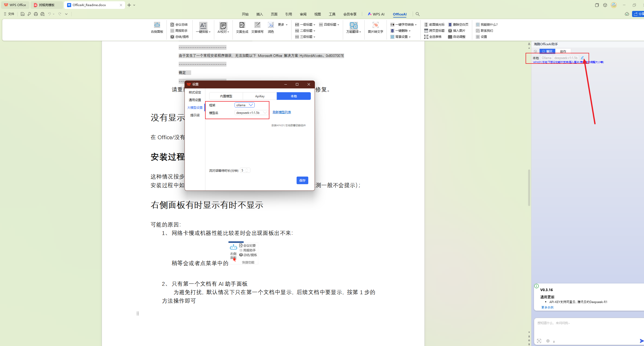Image resolution: width=644 pixels, height=346 pixels.
Task: Expand the 背景设置 dropdown in the ribbon
Action: 410,37
